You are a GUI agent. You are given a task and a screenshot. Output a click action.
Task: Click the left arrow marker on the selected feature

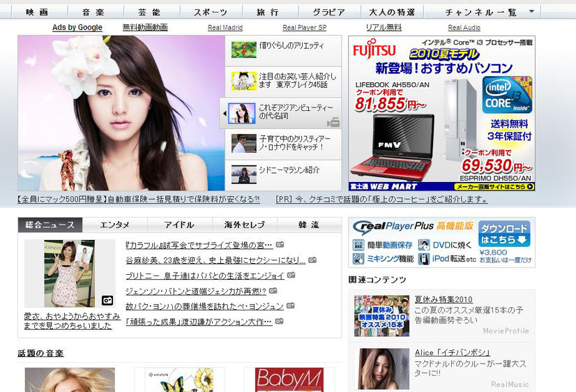(x=224, y=114)
